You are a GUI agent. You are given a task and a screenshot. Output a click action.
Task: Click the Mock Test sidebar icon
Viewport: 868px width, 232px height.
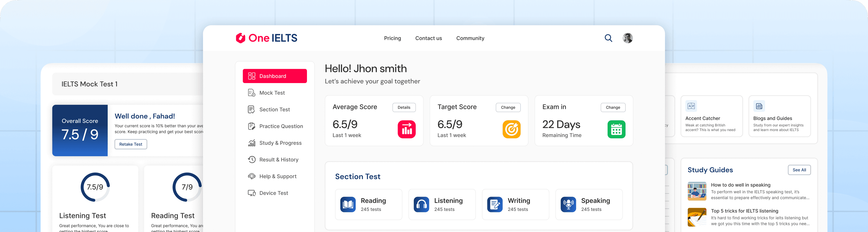(x=251, y=93)
